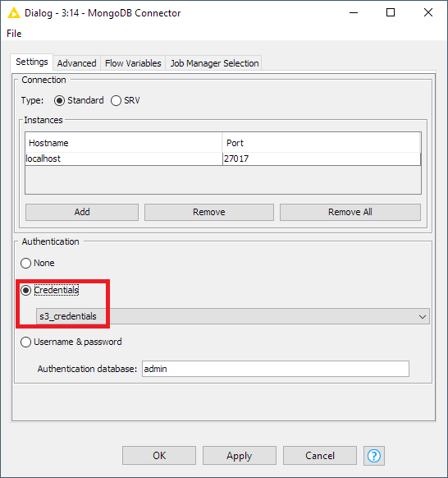The height and width of the screenshot is (478, 448).
Task: Choose None authentication option
Action: [x=26, y=263]
